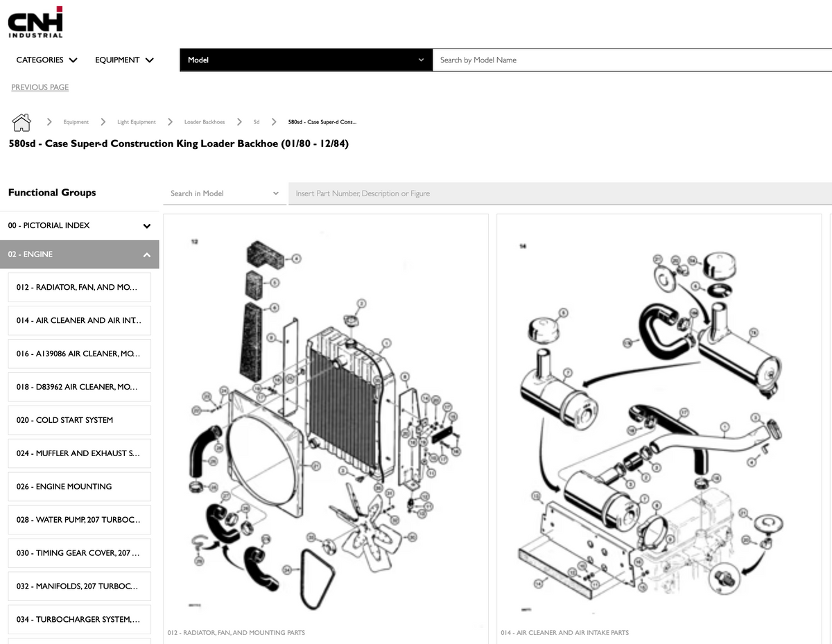Open the CATEGORIES menu

46,60
